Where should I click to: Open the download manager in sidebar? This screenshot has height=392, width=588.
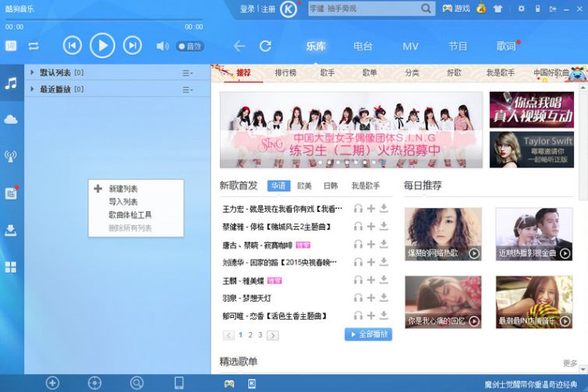tap(11, 230)
